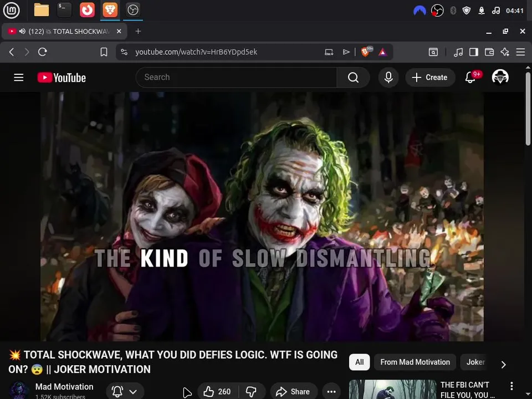Toggle the browser sidebar panel
Viewport: 532px width, 399px height.
click(x=474, y=52)
